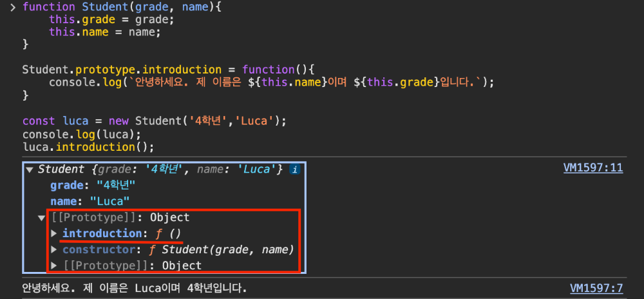The image size is (644, 299).
Task: Click the logged line '안녕하세요. 제 이름은 Luca이며 4학년입니다.'
Action: [x=135, y=288]
